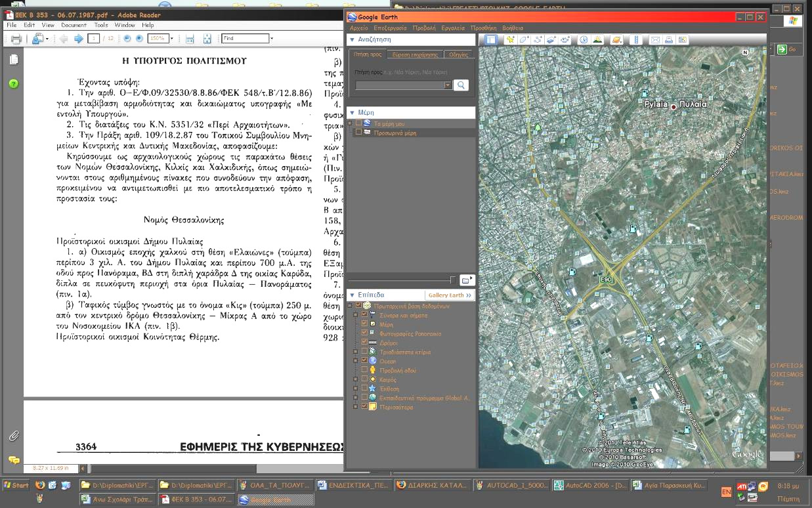
Task: Collapse the Αναζήτηση panel
Action: coord(353,39)
